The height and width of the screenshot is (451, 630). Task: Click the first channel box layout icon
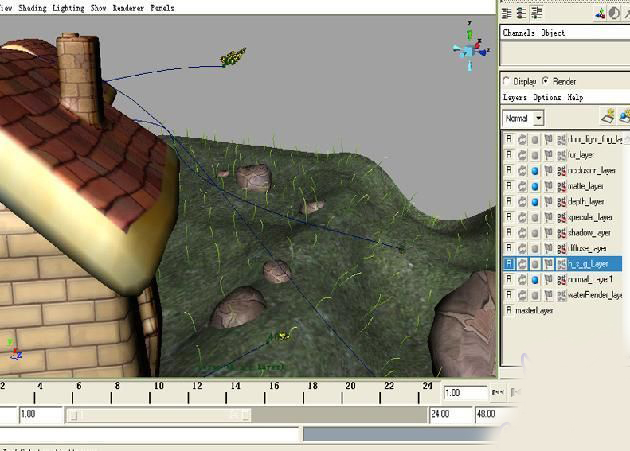507,13
